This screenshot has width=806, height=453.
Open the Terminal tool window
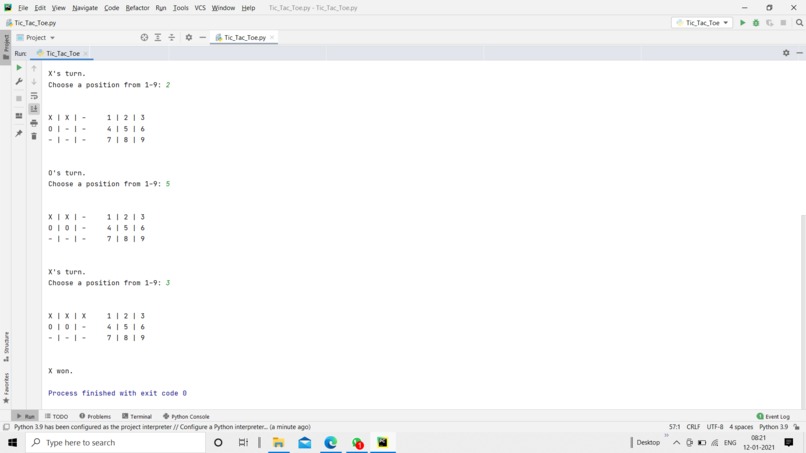click(137, 416)
